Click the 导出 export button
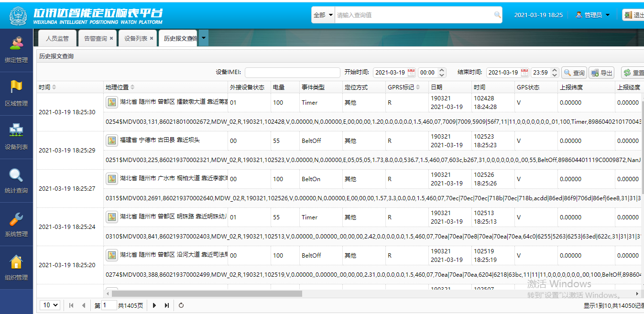The width and height of the screenshot is (644, 314). click(x=601, y=73)
